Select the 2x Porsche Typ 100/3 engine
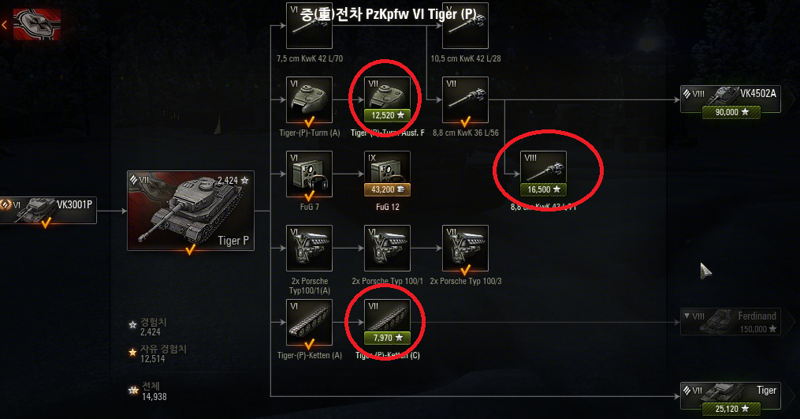This screenshot has height=419, width=800. [x=465, y=249]
